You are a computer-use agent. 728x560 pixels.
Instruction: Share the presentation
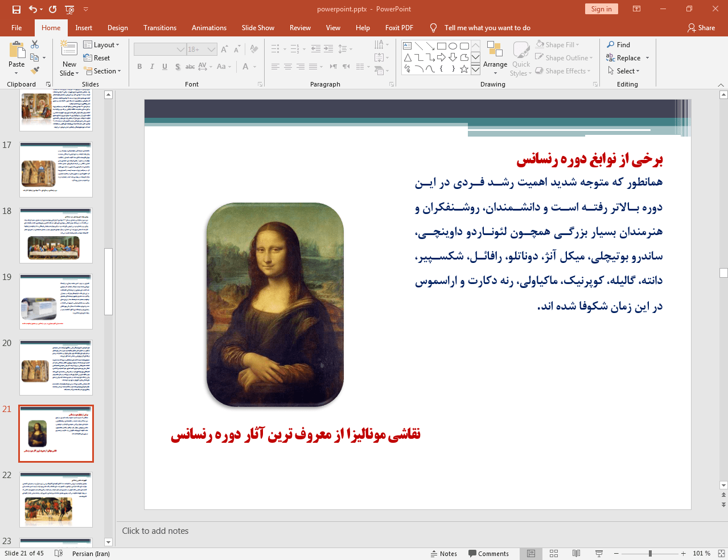coord(701,28)
